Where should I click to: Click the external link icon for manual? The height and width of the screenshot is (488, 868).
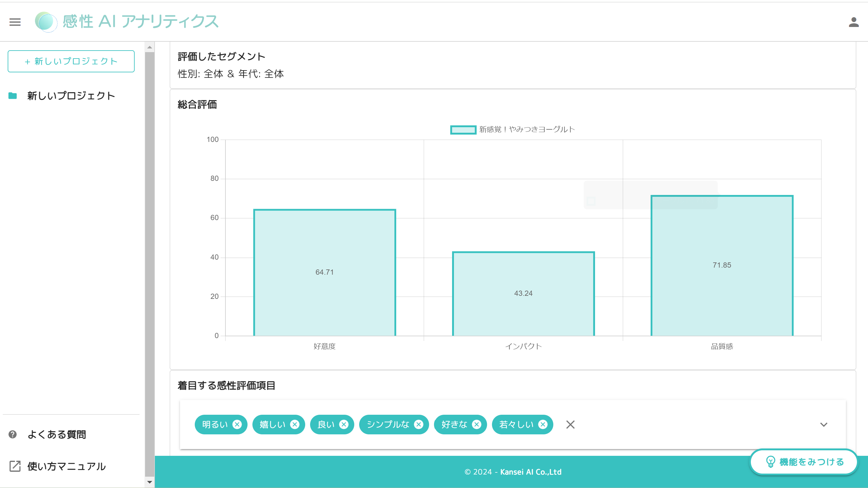pyautogui.click(x=15, y=467)
